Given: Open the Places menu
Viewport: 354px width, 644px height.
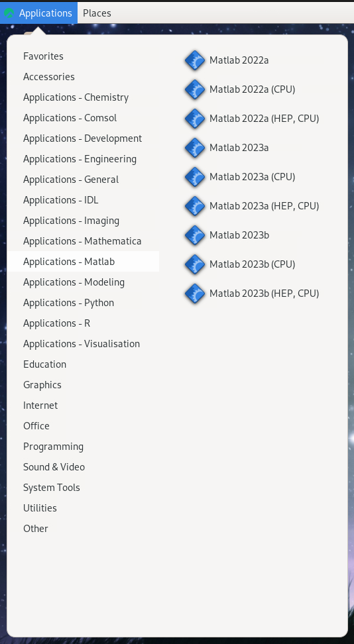Looking at the screenshot, I should pyautogui.click(x=97, y=13).
